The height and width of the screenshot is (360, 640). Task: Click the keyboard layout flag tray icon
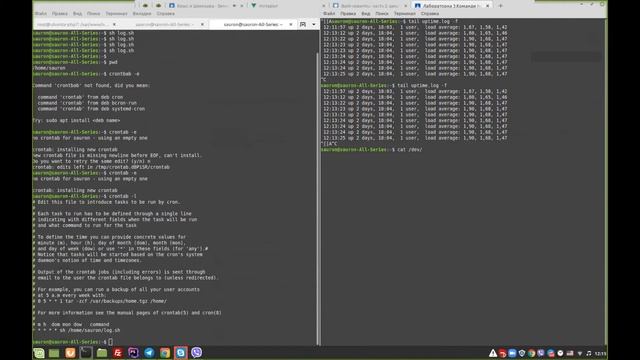pos(570,353)
